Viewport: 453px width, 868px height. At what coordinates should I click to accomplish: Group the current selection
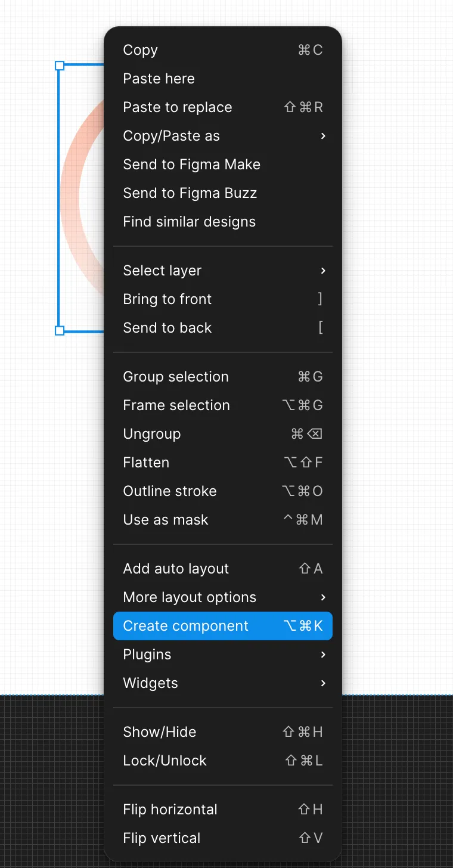222,377
